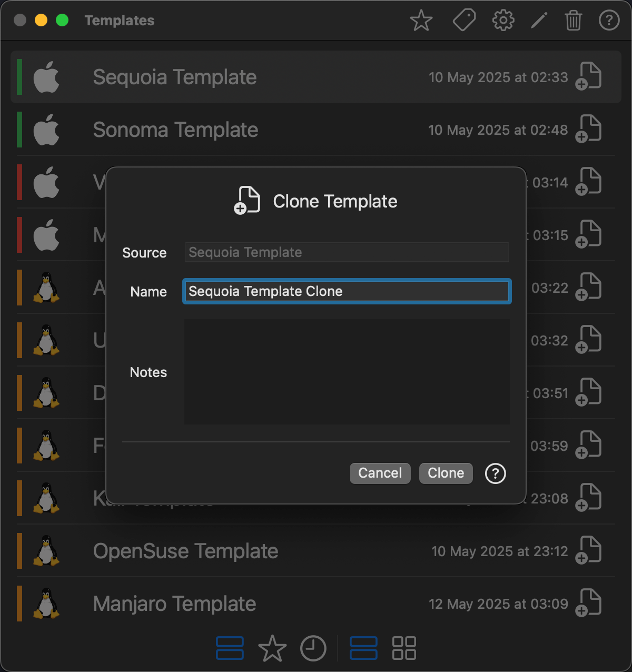Show recent templates with clock filter
The width and height of the screenshot is (632, 672).
pyautogui.click(x=313, y=648)
